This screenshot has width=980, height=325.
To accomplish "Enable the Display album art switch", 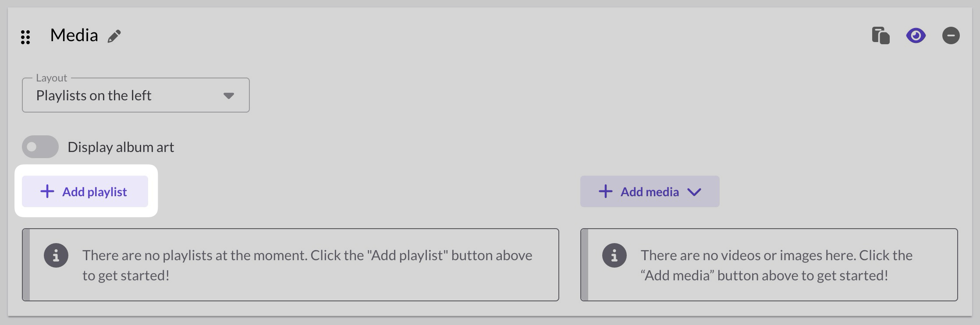I will click(x=40, y=147).
